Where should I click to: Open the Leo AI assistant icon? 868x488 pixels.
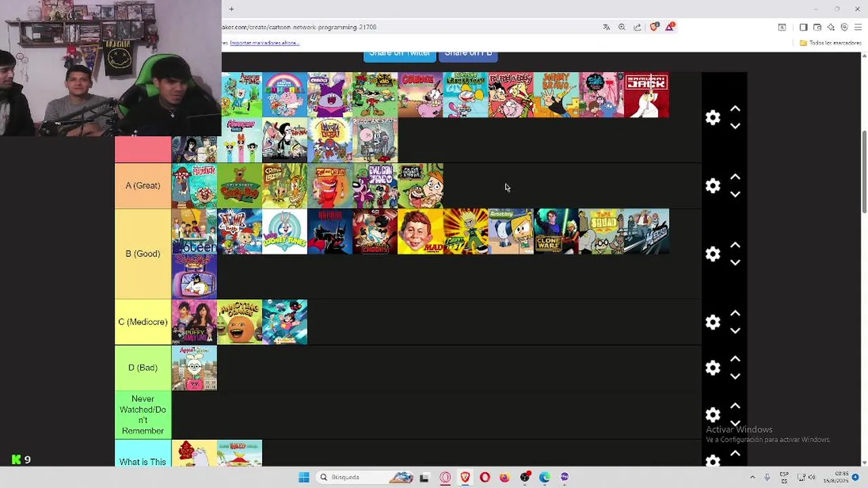831,27
